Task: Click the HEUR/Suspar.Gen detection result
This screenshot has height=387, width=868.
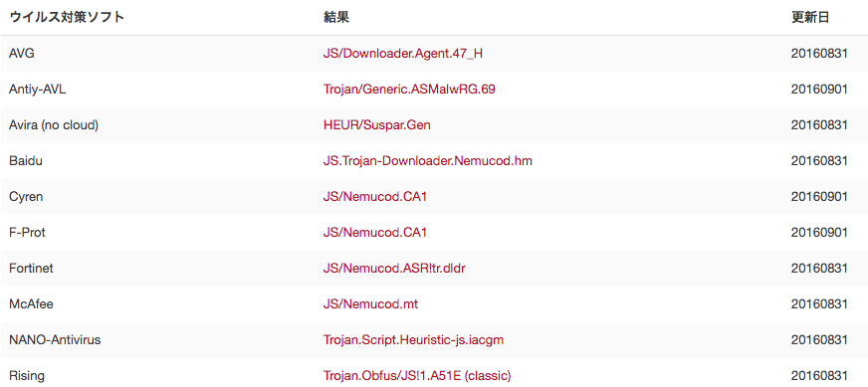Action: tap(377, 125)
